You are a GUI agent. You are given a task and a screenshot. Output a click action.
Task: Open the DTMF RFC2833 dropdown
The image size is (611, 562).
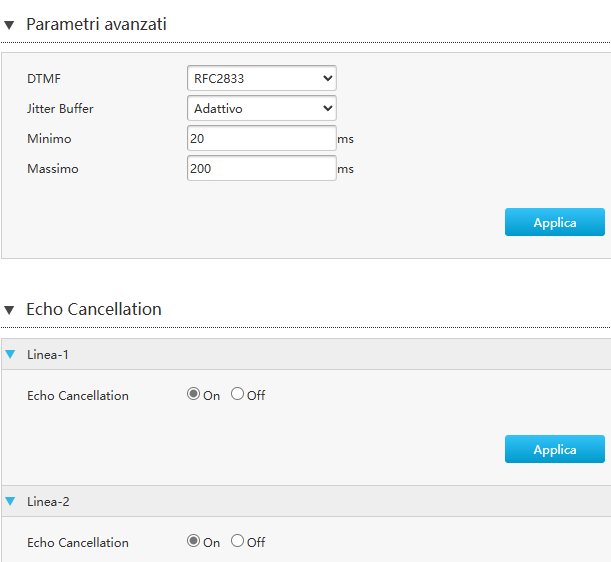click(x=261, y=78)
